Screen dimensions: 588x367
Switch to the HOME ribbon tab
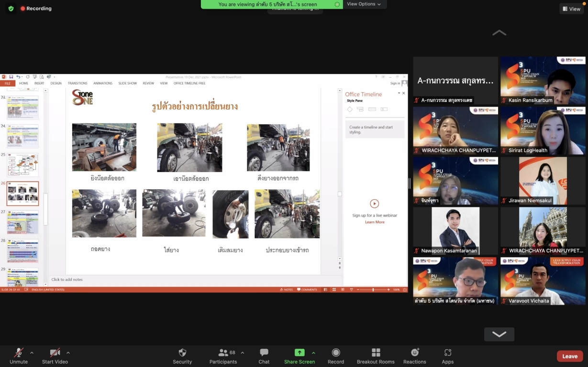23,83
